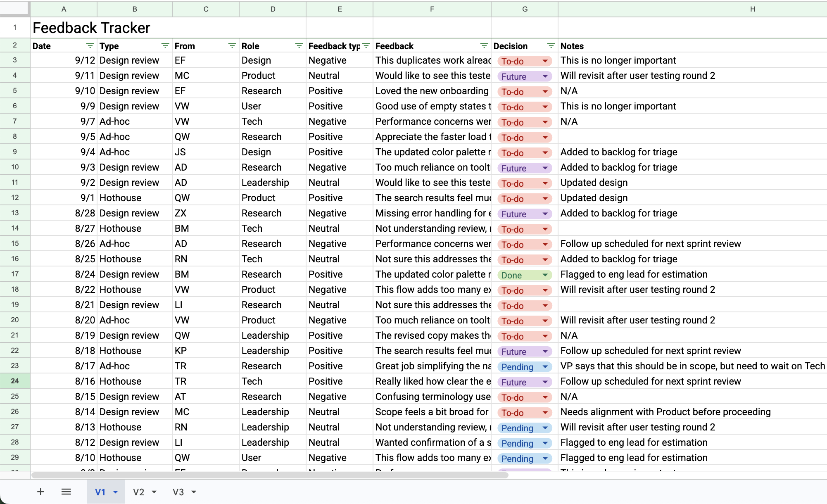The image size is (827, 504).
Task: Select the Select All corner box
Action: (15, 9)
